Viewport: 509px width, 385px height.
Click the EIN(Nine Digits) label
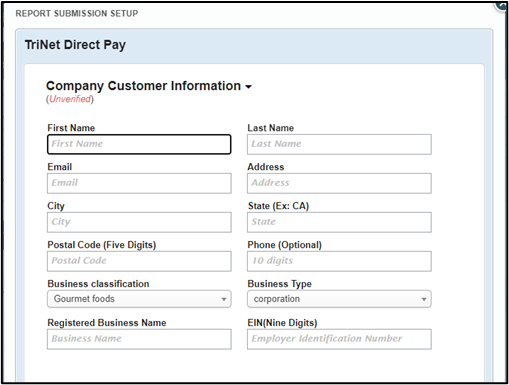click(x=282, y=323)
